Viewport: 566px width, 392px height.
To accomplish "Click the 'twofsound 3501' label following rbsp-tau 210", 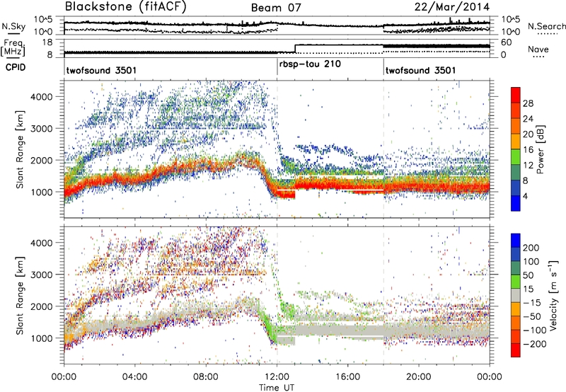I will 420,70.
